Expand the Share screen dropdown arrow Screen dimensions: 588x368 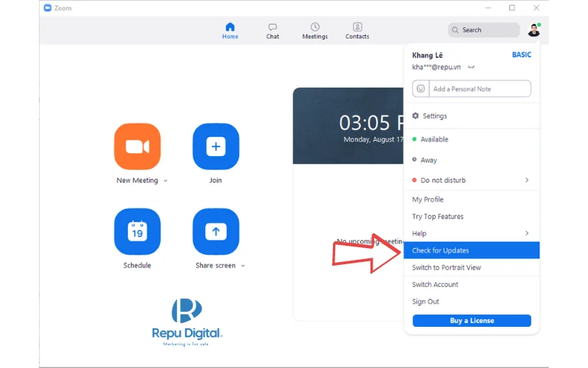pos(243,266)
